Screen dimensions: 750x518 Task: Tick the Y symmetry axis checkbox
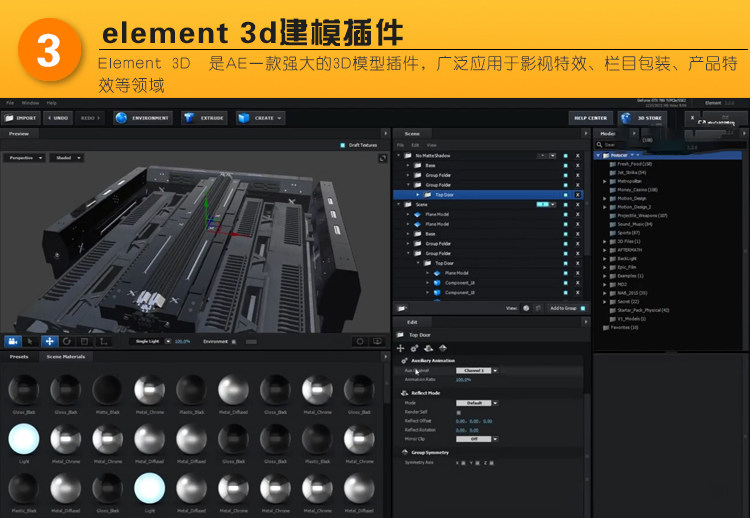pyautogui.click(x=478, y=463)
